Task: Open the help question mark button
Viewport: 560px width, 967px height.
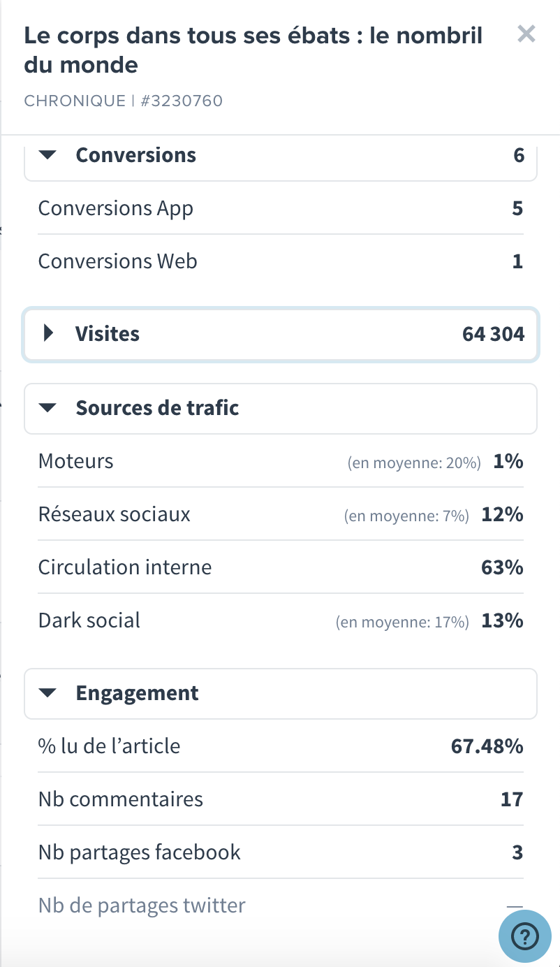Action: [525, 936]
